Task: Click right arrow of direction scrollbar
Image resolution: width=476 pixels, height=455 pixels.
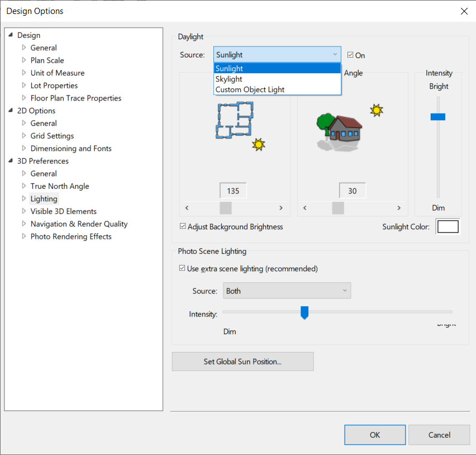Action: 281,208
